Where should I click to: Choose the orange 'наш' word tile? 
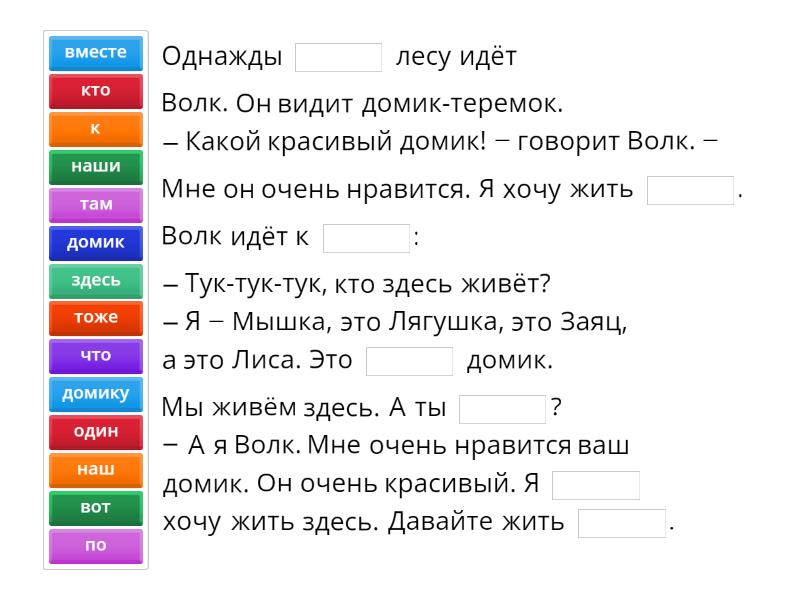pos(96,469)
